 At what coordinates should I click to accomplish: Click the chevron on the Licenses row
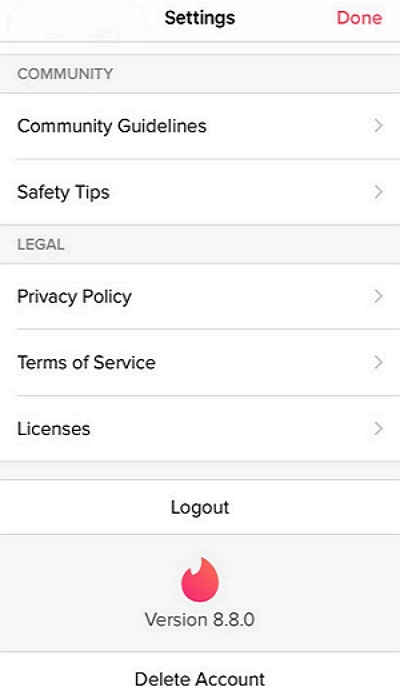point(378,428)
